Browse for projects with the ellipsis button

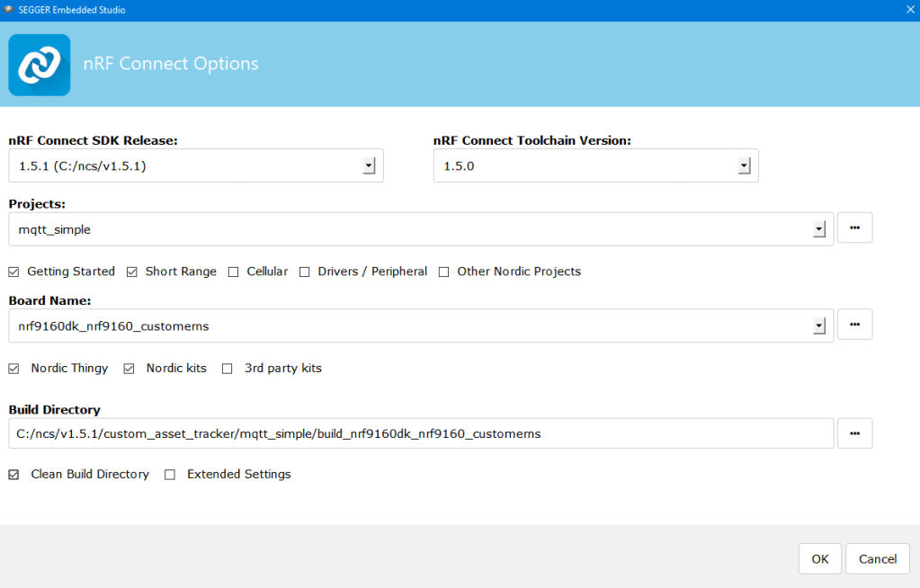point(854,228)
